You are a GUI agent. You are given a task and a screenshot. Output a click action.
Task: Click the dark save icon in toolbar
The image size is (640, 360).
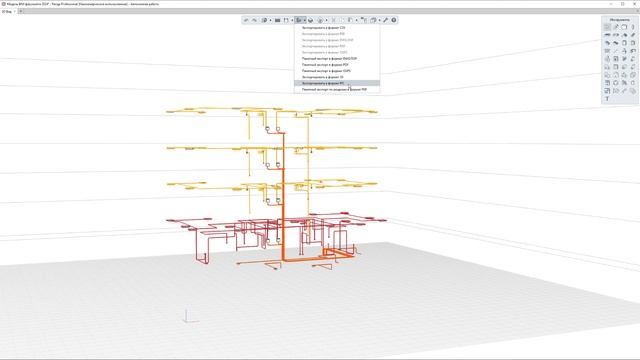(278, 20)
